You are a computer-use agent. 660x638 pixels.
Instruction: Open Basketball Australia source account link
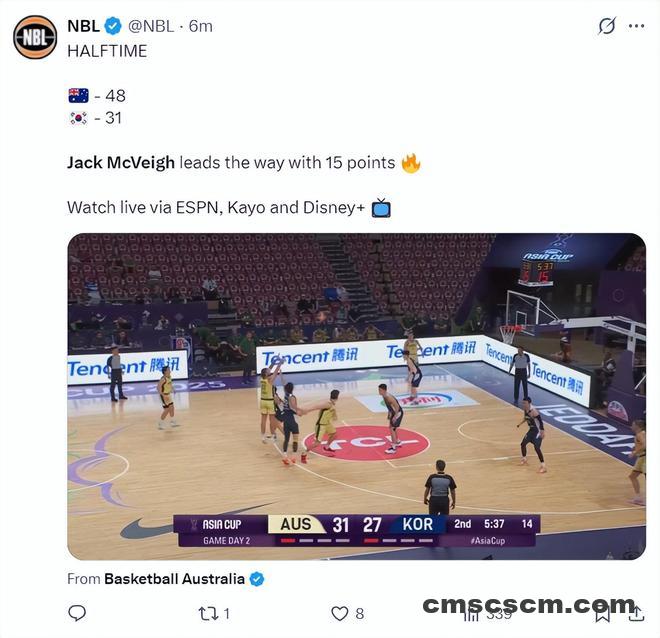coord(174,579)
